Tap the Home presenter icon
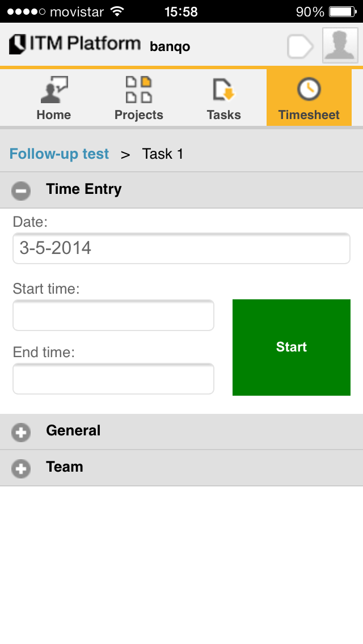The image size is (363, 644). 54,90
